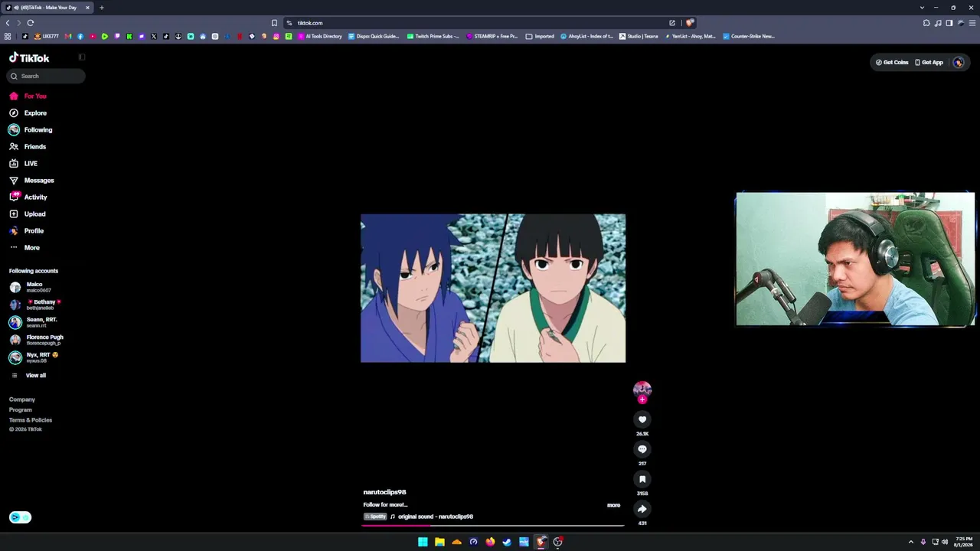
Task: Open the narutoclips98 username link
Action: coord(384,492)
